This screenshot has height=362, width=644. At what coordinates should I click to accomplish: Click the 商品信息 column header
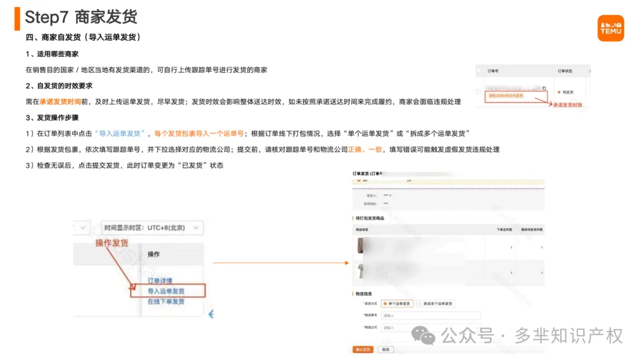tap(362, 230)
